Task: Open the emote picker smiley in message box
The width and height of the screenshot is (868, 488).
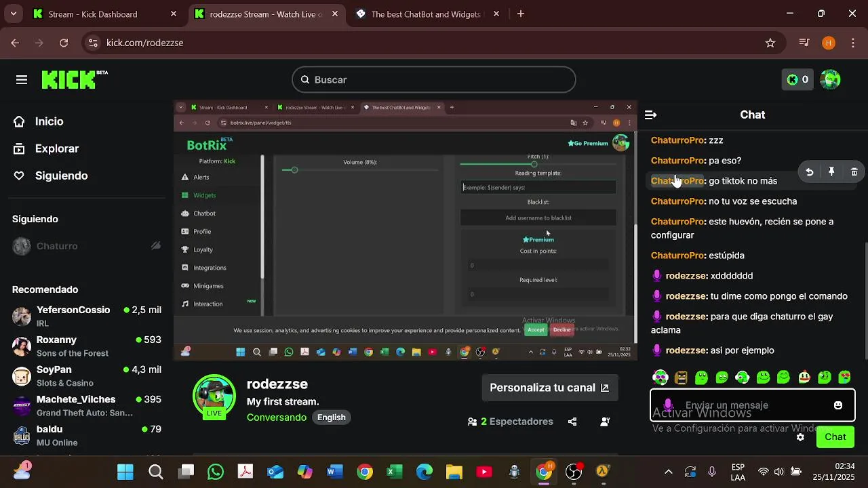Action: coord(838,405)
